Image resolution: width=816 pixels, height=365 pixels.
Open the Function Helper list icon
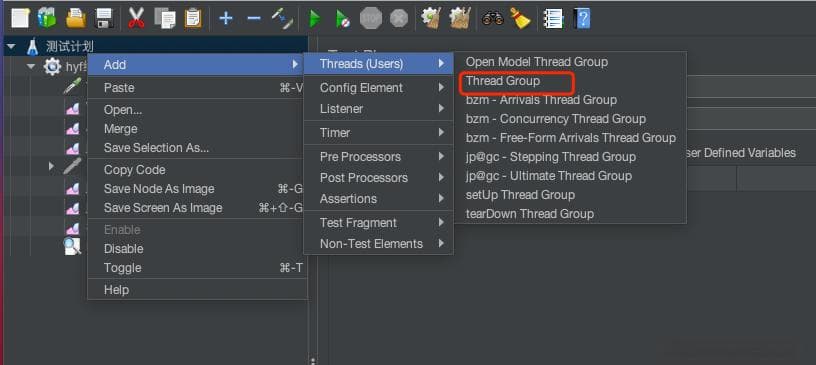[x=553, y=19]
